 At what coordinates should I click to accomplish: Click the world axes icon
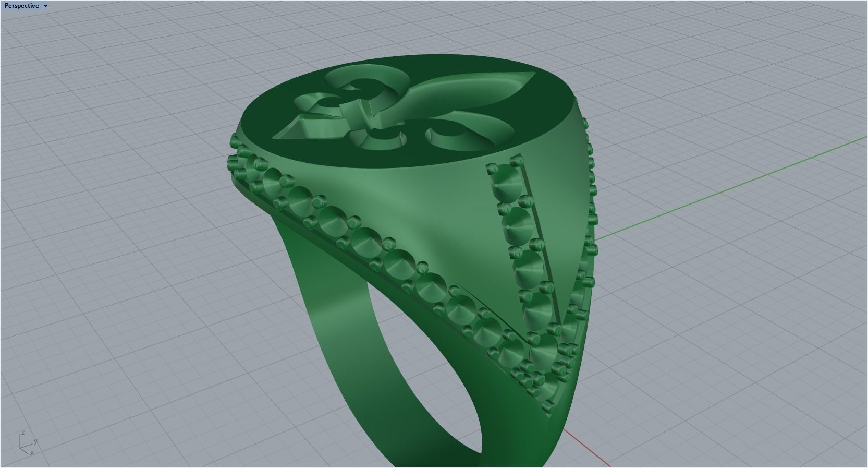point(28,443)
